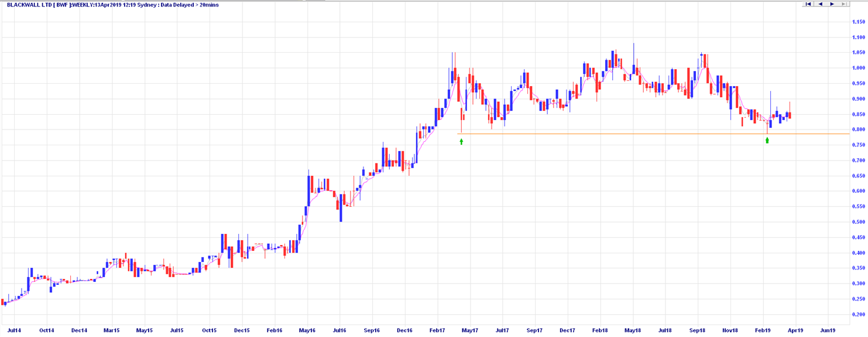Step chart back with the left arrow

[820, 4]
